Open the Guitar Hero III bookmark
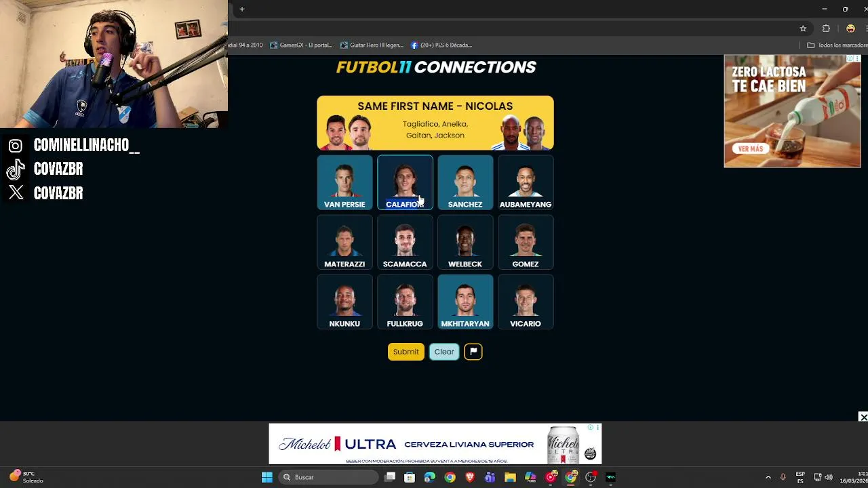868x488 pixels. click(x=372, y=45)
